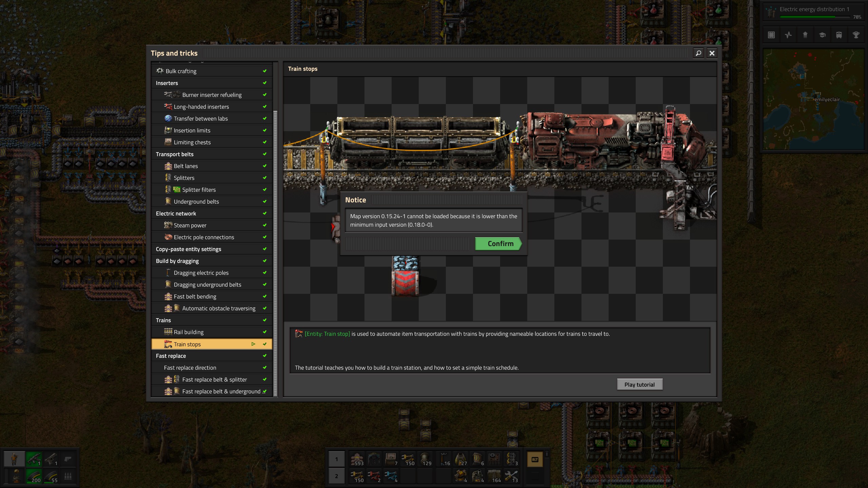The width and height of the screenshot is (868, 488).
Task: Open the Electric pole connections tip
Action: click(x=212, y=237)
